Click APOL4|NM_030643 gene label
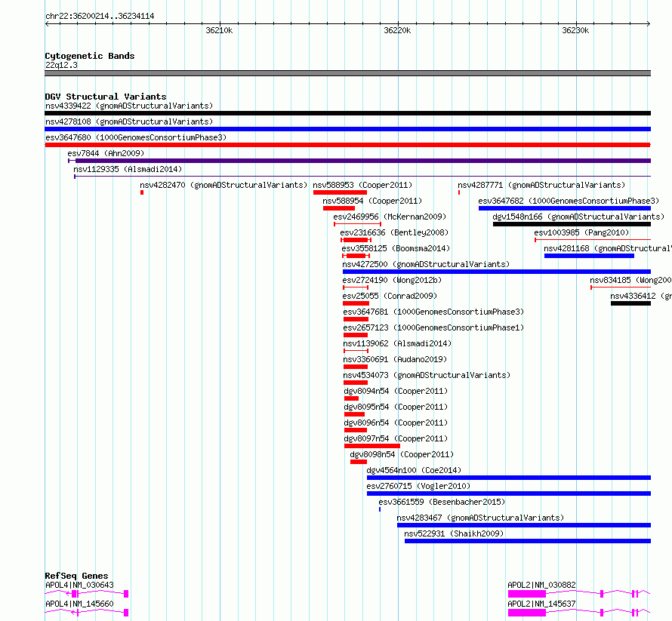 pos(80,585)
